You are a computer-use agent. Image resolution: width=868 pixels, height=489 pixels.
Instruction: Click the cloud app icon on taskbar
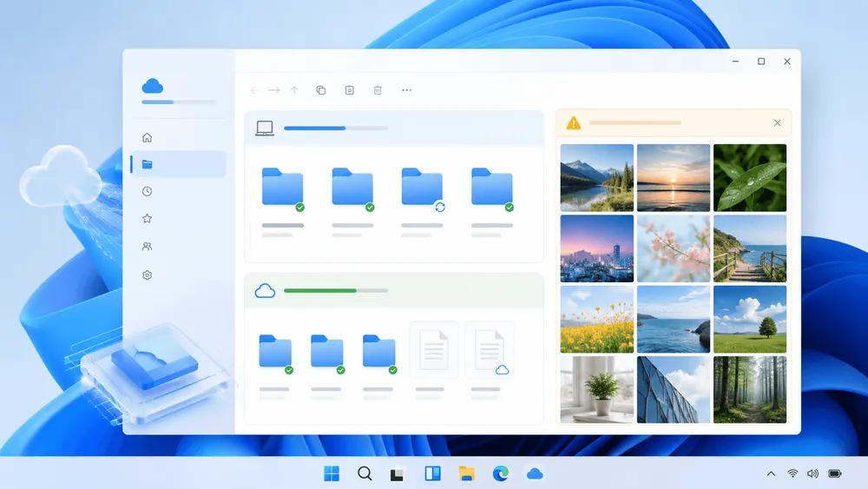(x=535, y=473)
